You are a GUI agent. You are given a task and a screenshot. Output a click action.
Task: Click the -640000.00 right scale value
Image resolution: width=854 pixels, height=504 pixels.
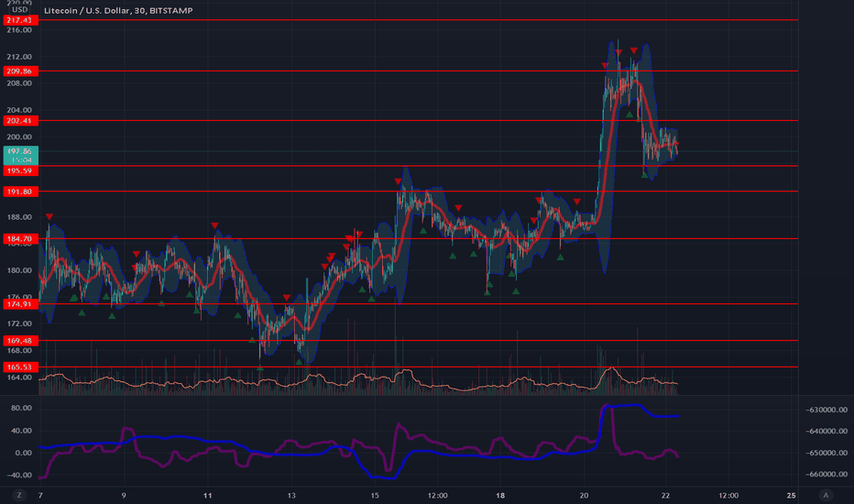(827, 431)
